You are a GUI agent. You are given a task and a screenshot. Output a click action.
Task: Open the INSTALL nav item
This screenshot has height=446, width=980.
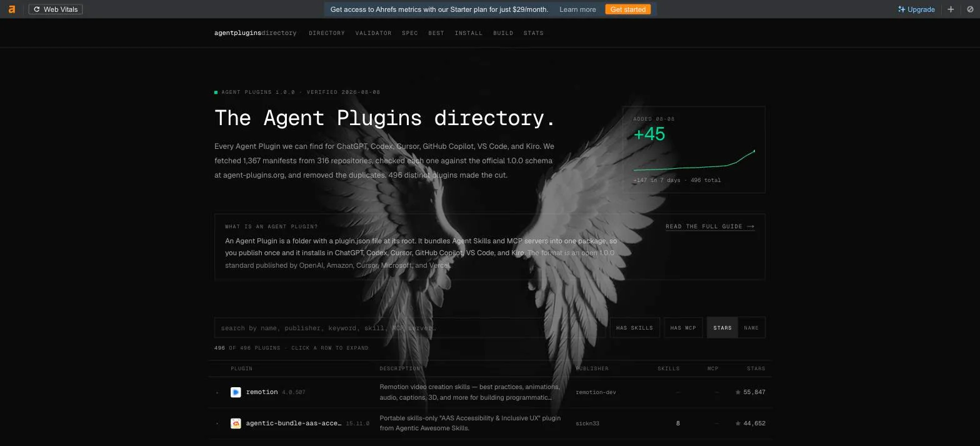click(x=469, y=33)
